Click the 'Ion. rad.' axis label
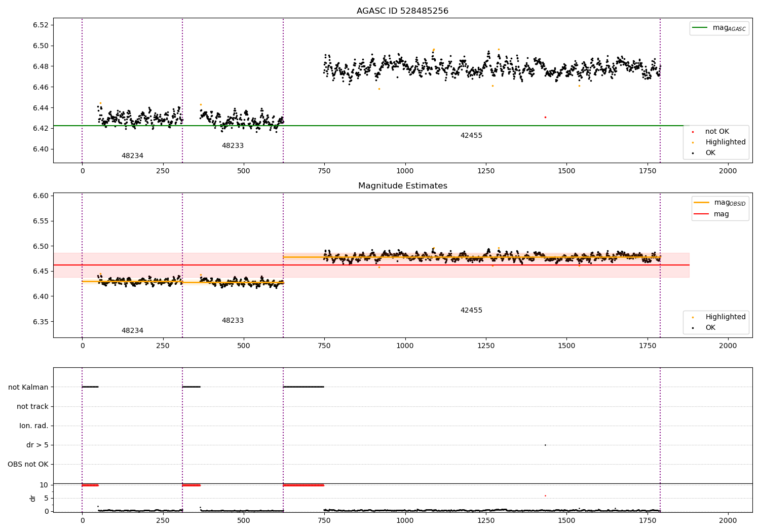Screen dimensions: 760x532 click(x=34, y=426)
